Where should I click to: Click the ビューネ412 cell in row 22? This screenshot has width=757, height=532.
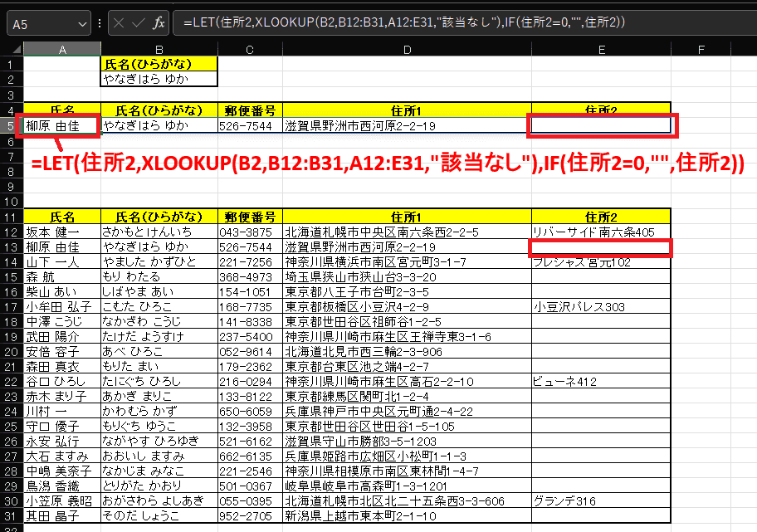(x=600, y=382)
